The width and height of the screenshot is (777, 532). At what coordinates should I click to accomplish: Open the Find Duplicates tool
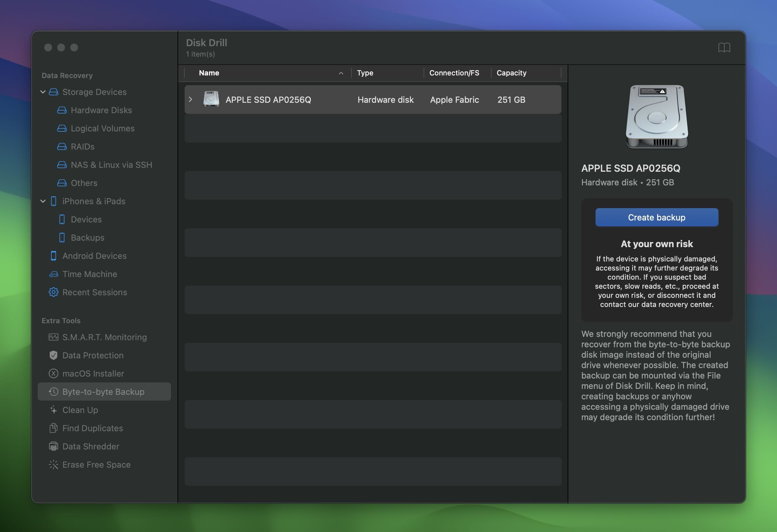(93, 428)
